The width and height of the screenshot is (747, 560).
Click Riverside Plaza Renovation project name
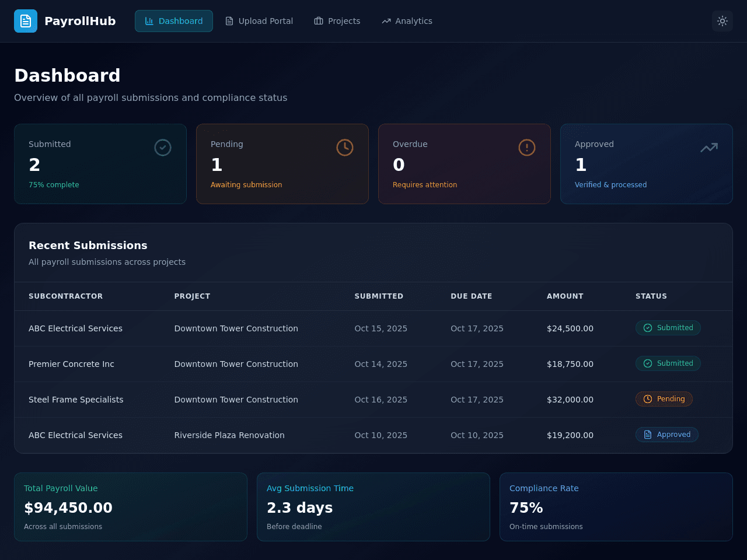(229, 435)
